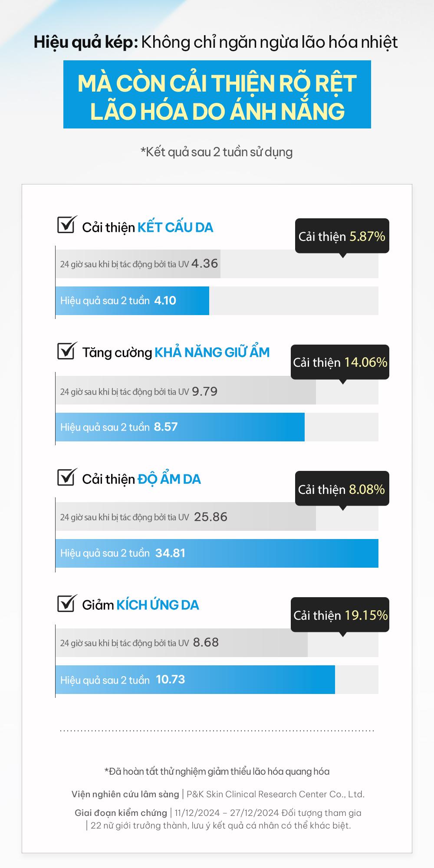Image resolution: width=434 pixels, height=868 pixels.
Task: Click the blue bar showing 8.57
Action: pos(180,427)
